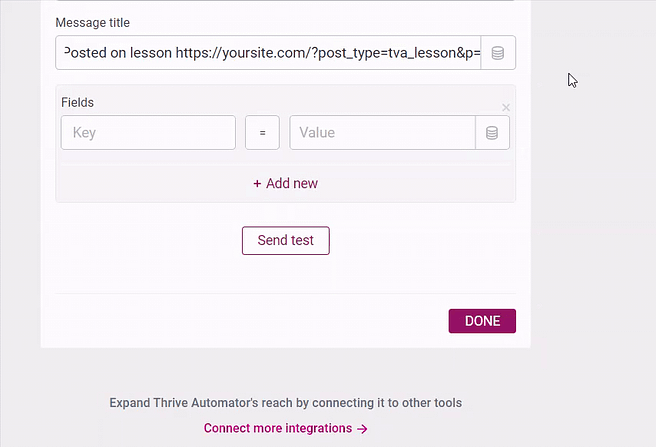The height and width of the screenshot is (447, 656).
Task: Click the DONE button
Action: pyautogui.click(x=482, y=321)
